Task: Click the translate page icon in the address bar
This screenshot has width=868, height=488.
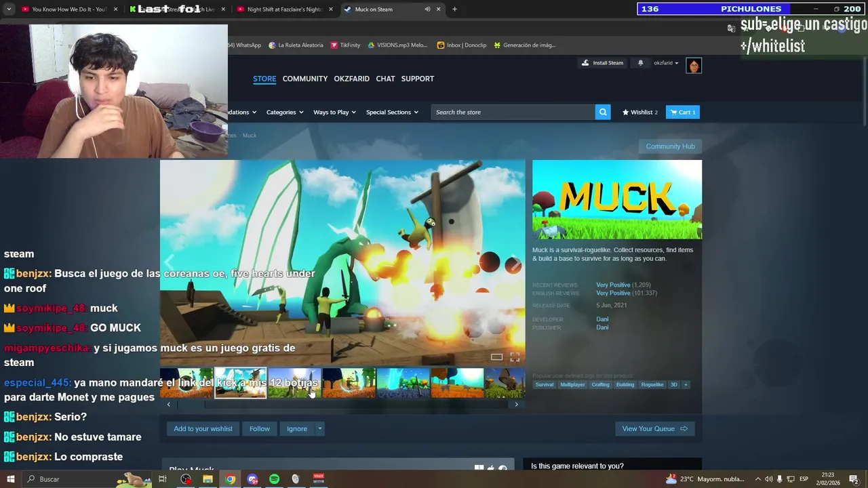Action: (x=731, y=28)
